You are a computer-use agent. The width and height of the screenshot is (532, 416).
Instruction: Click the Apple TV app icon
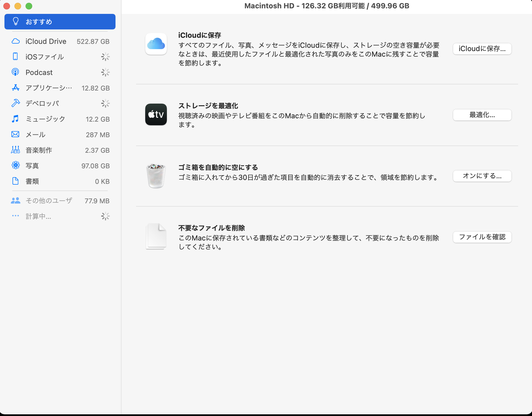click(x=156, y=114)
